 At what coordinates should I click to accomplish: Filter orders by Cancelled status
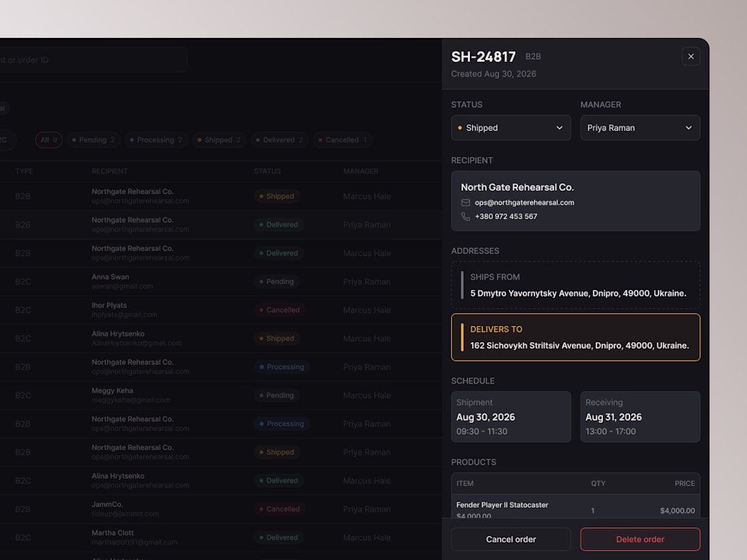point(343,140)
